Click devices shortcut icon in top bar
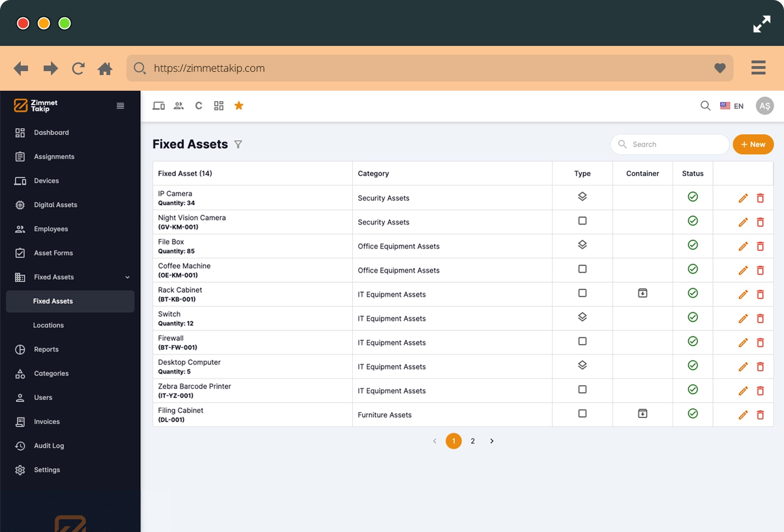This screenshot has width=784, height=532. pyautogui.click(x=159, y=106)
